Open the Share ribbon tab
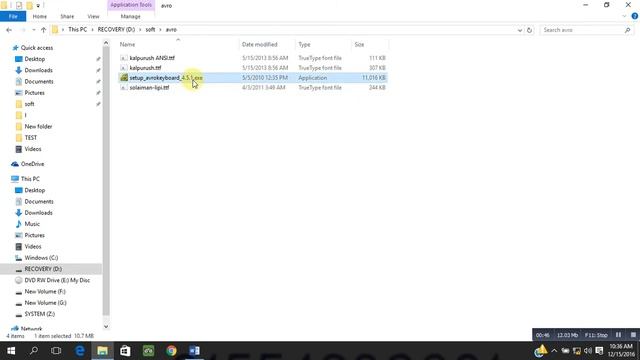Image resolution: width=640 pixels, height=360 pixels. 67,16
